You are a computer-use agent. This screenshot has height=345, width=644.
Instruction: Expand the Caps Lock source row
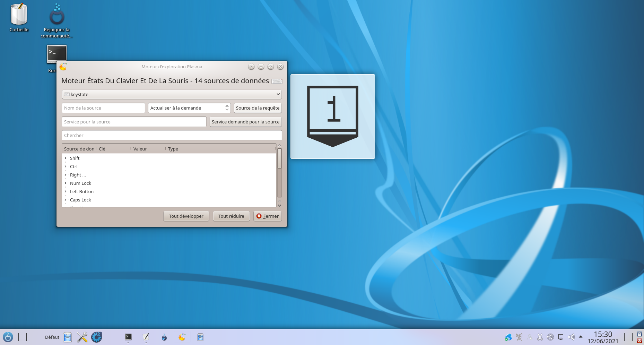point(66,200)
